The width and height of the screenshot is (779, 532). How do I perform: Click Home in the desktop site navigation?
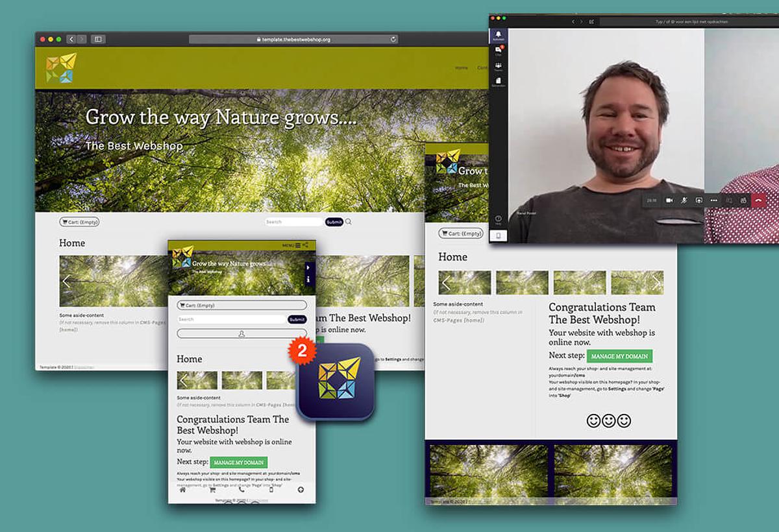click(x=461, y=67)
